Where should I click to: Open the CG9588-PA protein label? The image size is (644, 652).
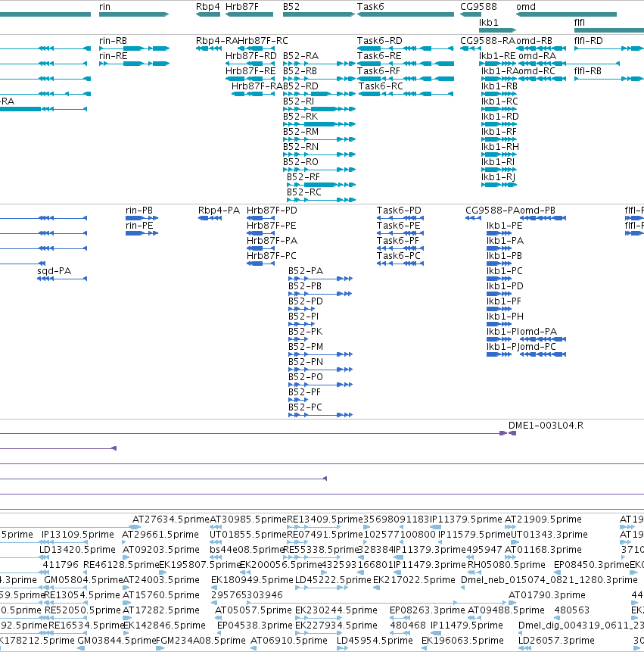click(493, 211)
